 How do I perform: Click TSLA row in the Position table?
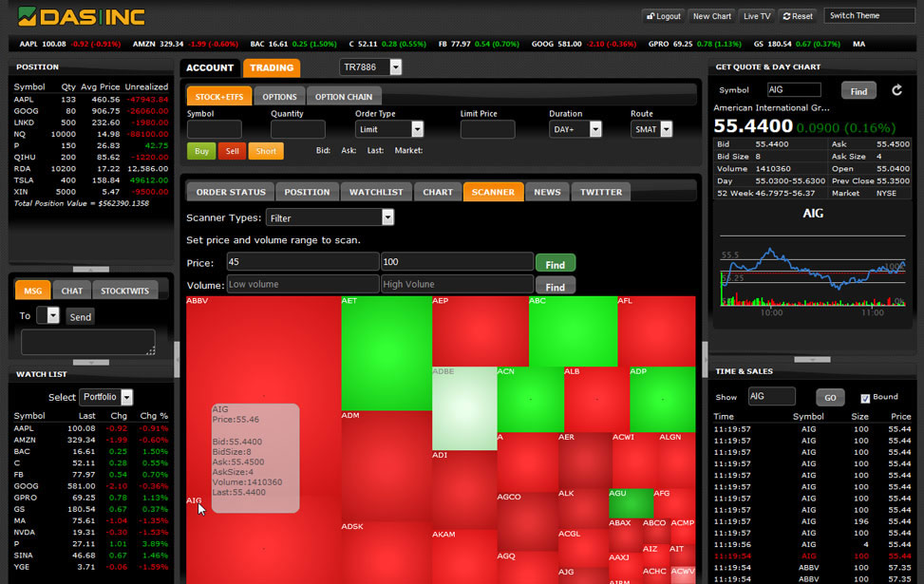[91, 180]
